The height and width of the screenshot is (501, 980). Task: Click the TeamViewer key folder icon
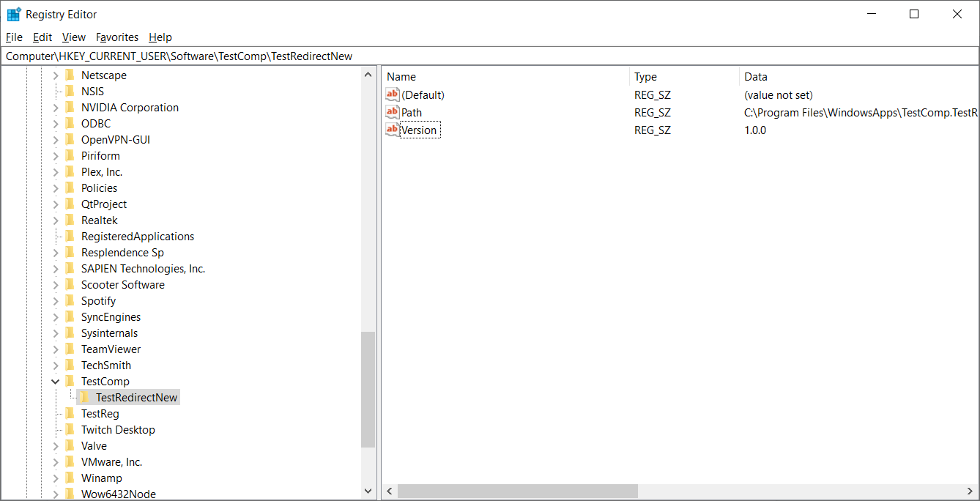[x=70, y=349]
